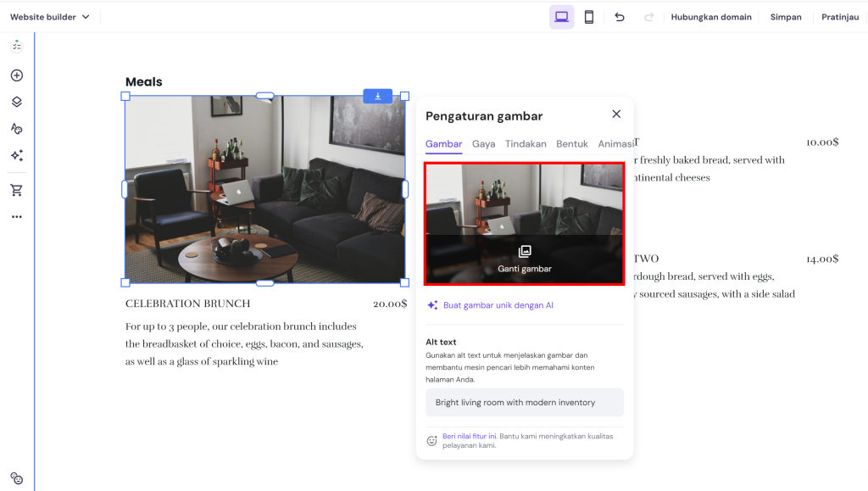Screen dimensions: 868x491
Task: Click the Hubungkan domain button
Action: click(x=710, y=16)
